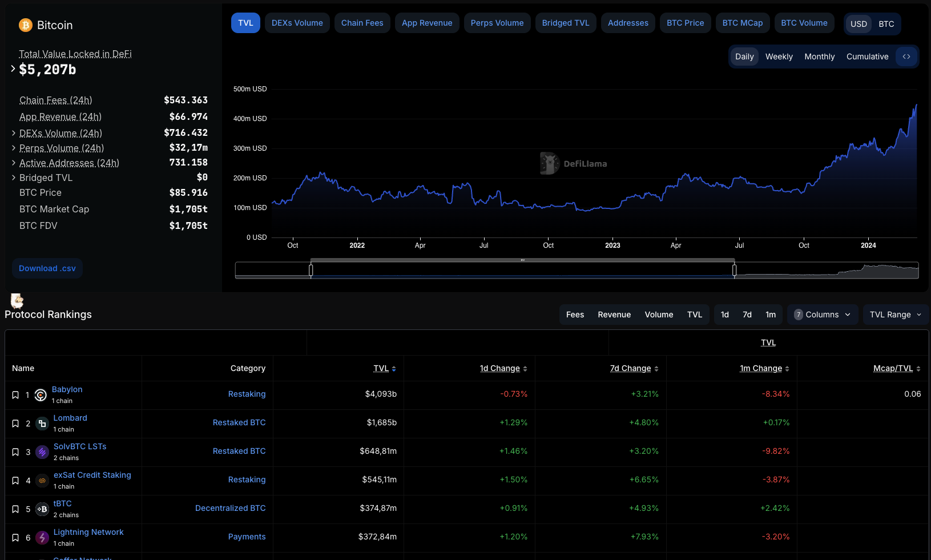
Task: Switch rankings to the Revenue tab
Action: (x=614, y=315)
